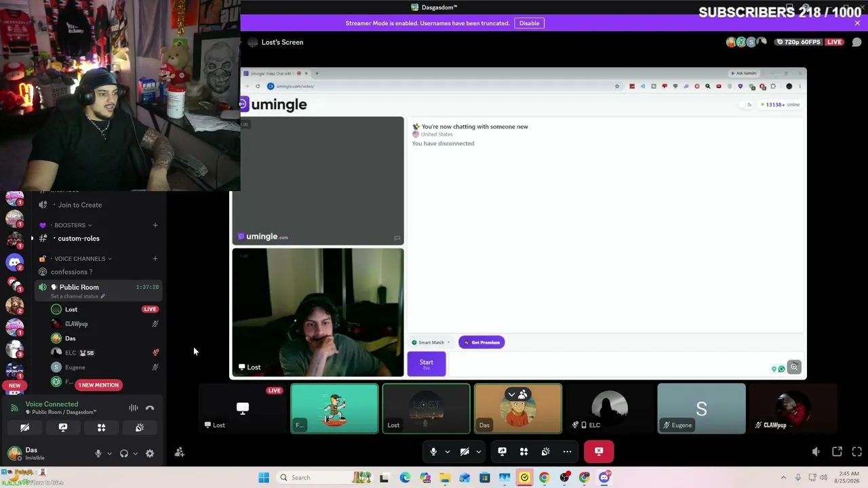
Task: Turn on camera in the call control bar
Action: click(465, 451)
